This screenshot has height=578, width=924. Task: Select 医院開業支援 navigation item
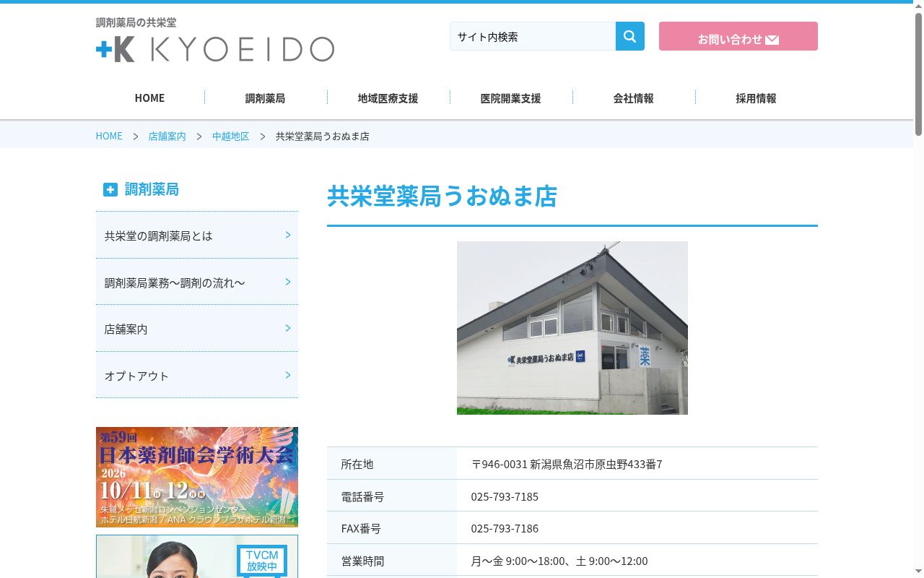pos(510,98)
